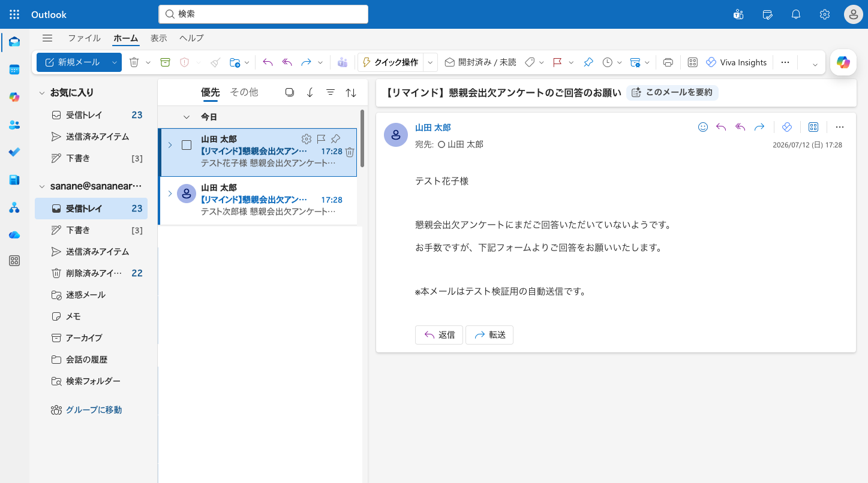Screen dimensions: 868x483
Task: Open the アーカイブ folder
Action: (91, 338)
